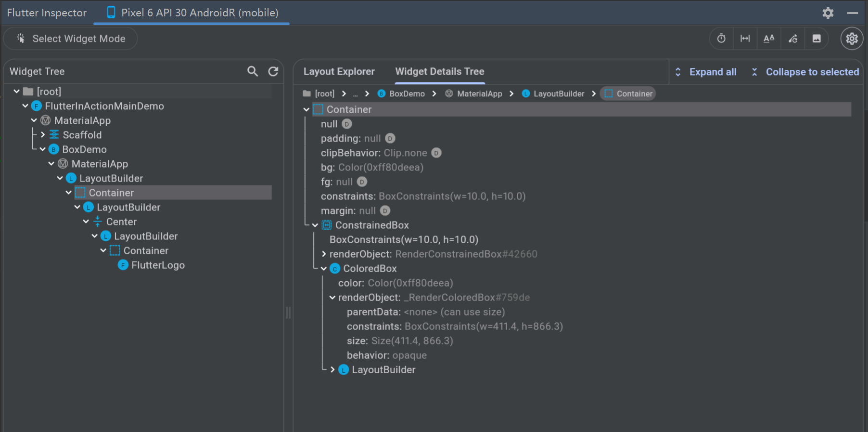The height and width of the screenshot is (432, 868).
Task: Switch to Widget Details Tree tab
Action: [440, 71]
